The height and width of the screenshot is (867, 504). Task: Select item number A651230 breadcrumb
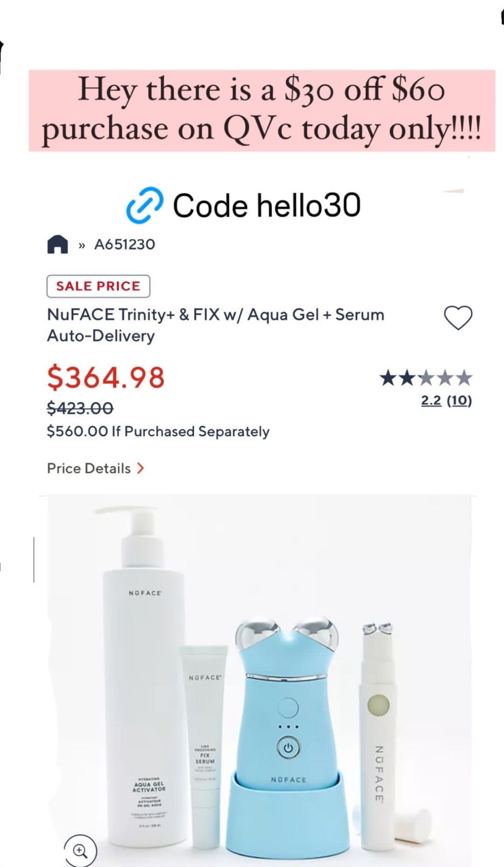(x=124, y=244)
